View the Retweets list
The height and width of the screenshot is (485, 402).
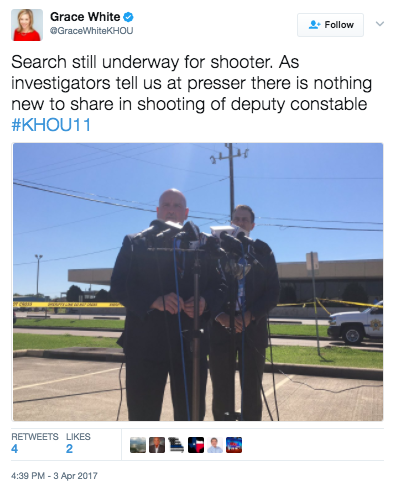35,437
